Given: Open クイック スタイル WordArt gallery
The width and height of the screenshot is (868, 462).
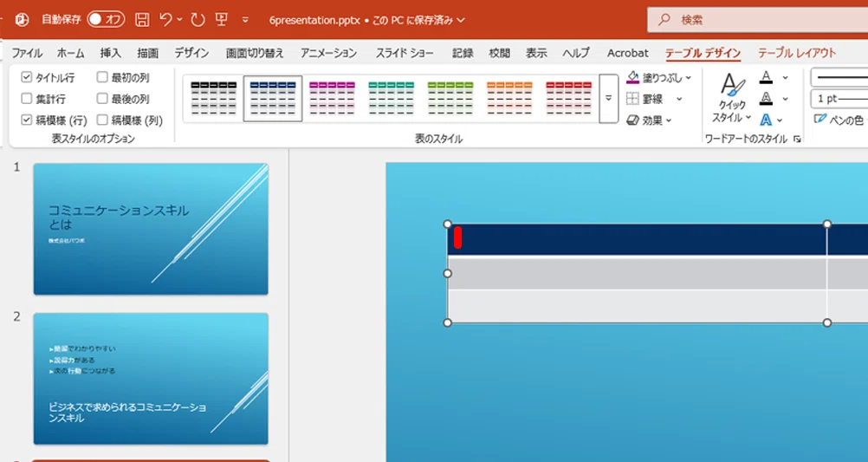Looking at the screenshot, I should 731,98.
